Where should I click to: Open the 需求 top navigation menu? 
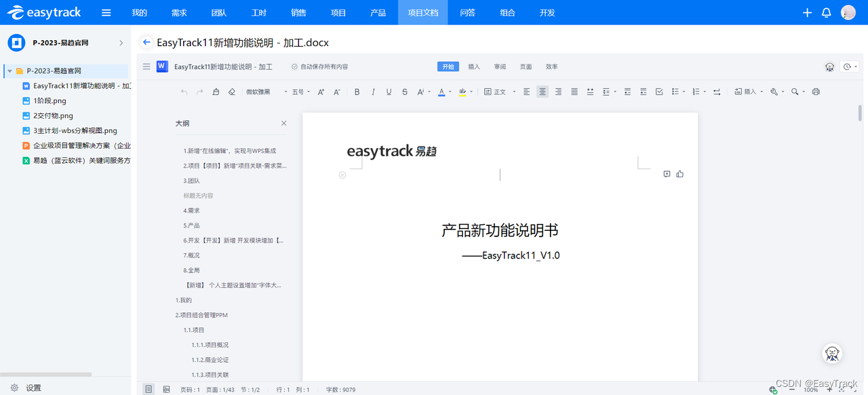179,12
